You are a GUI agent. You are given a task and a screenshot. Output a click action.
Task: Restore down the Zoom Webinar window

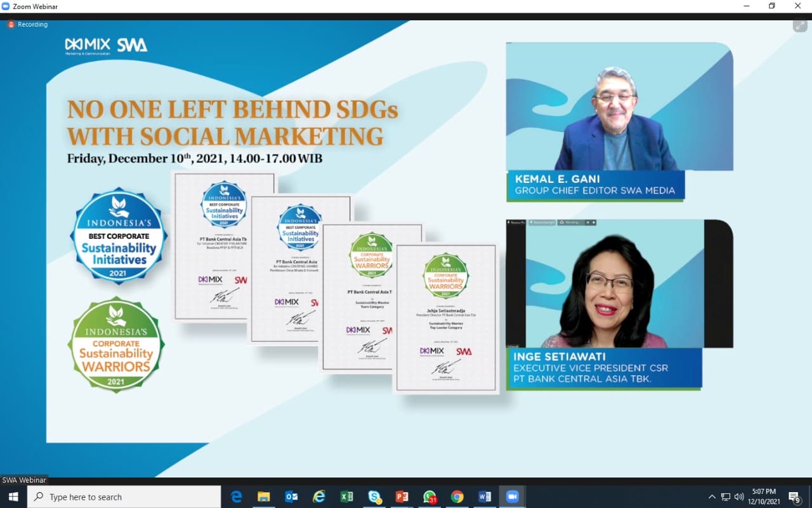(771, 6)
